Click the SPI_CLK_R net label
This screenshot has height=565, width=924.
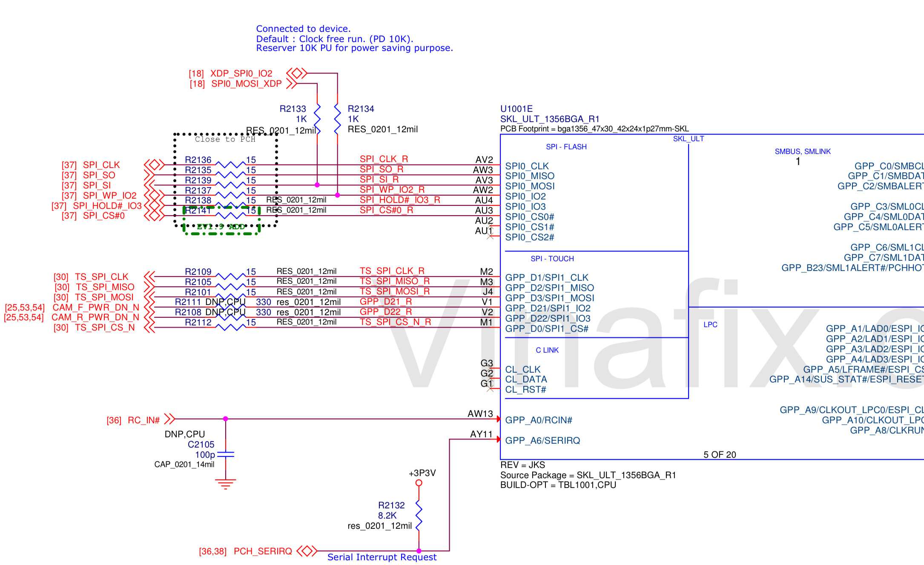384,159
